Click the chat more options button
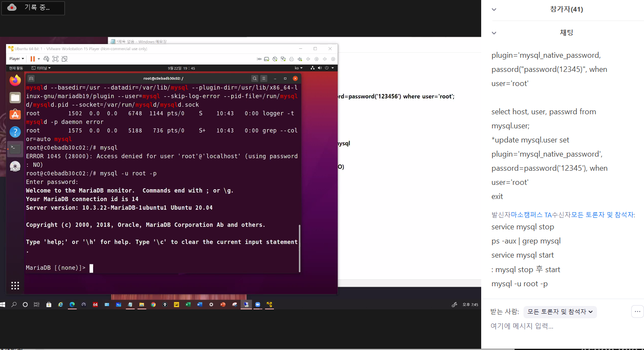This screenshot has height=350, width=644. tap(637, 312)
